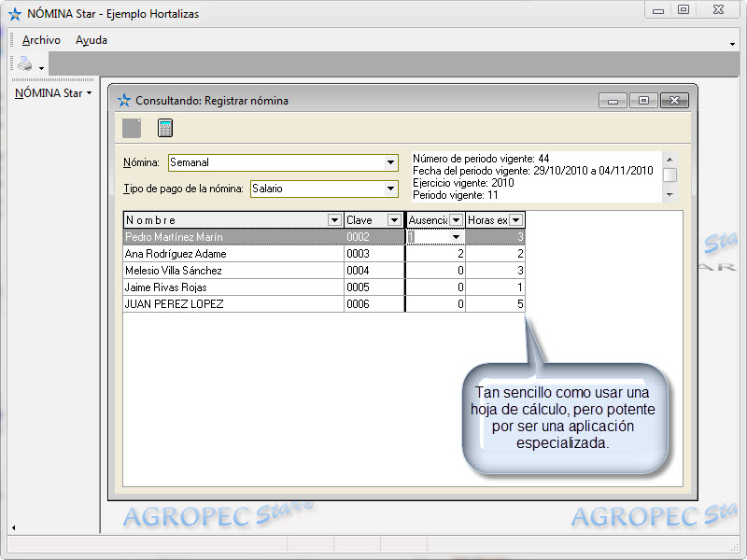Open the Ayuda menu
Viewport: 747px width, 560px height.
click(92, 40)
